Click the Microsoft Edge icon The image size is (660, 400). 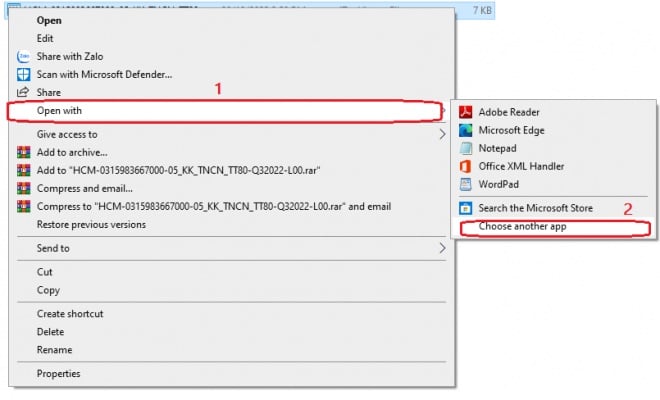pyautogui.click(x=466, y=130)
